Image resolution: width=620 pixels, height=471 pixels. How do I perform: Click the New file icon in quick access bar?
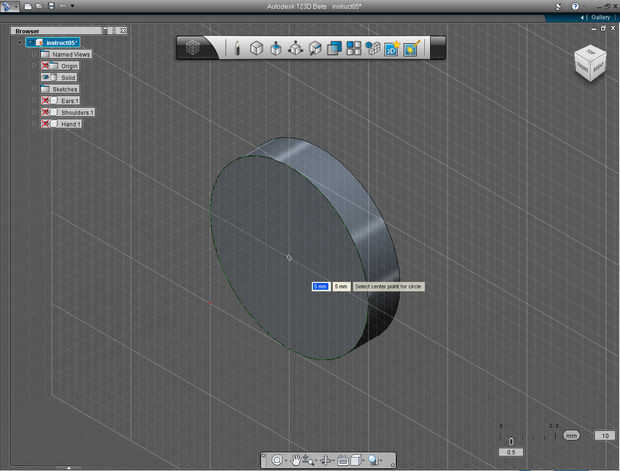tap(28, 6)
